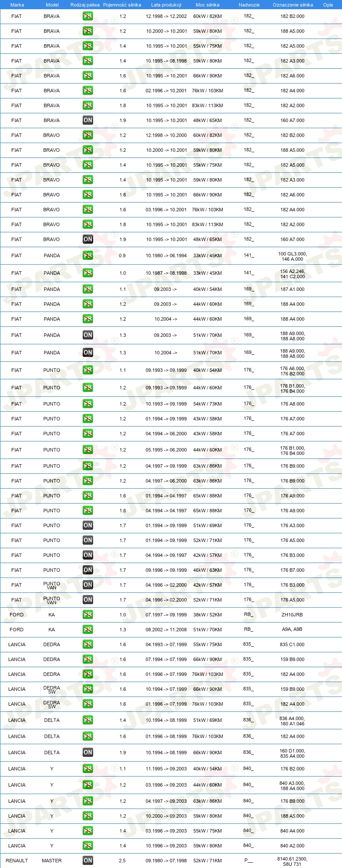Click diesel icon in PUNTO 176 A3.000 row
The width and height of the screenshot is (342, 868).
pyautogui.click(x=88, y=525)
